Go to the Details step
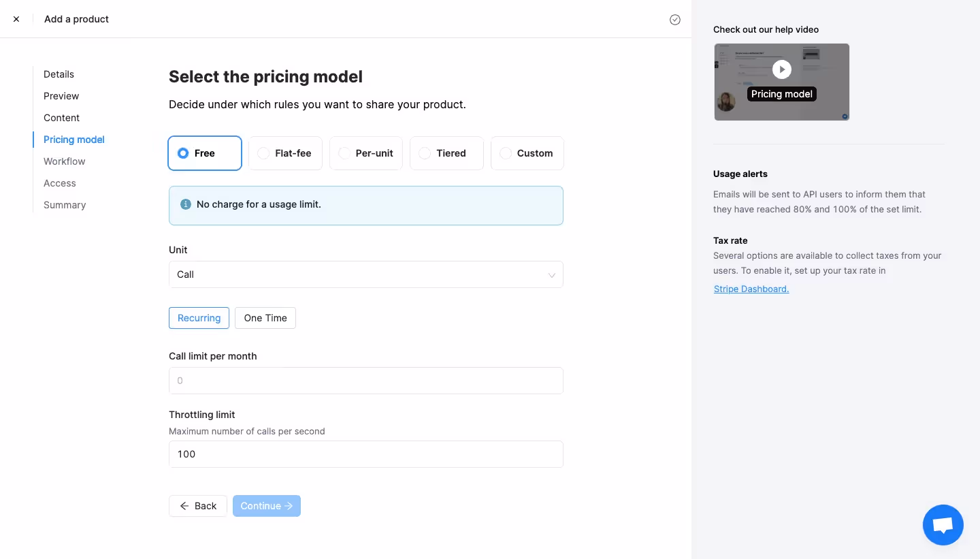The image size is (980, 559). (x=59, y=74)
